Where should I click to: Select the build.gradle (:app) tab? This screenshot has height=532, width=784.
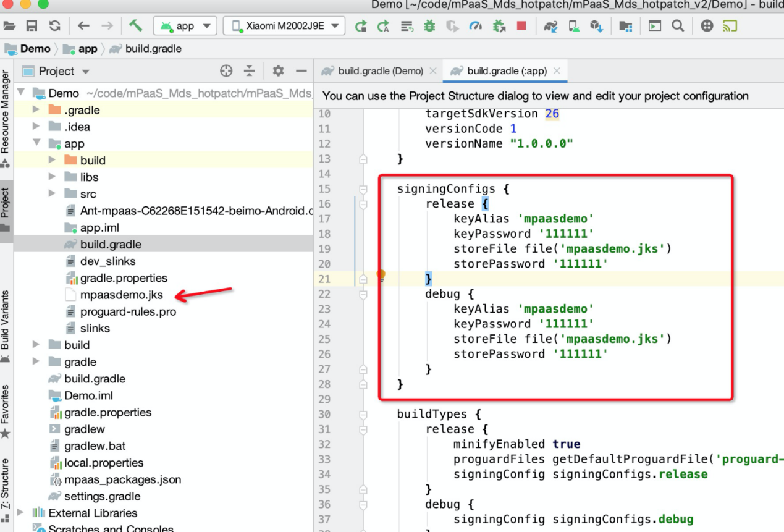(x=507, y=71)
